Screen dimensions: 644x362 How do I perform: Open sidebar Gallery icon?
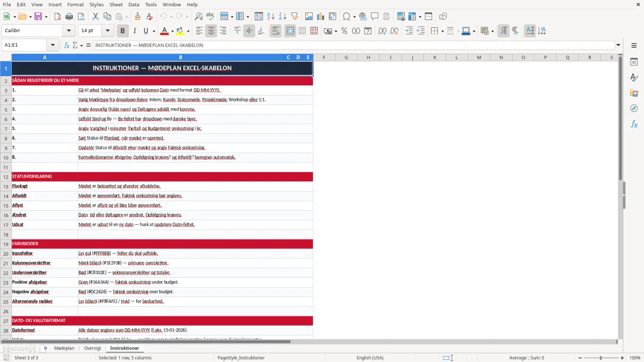[x=634, y=93]
